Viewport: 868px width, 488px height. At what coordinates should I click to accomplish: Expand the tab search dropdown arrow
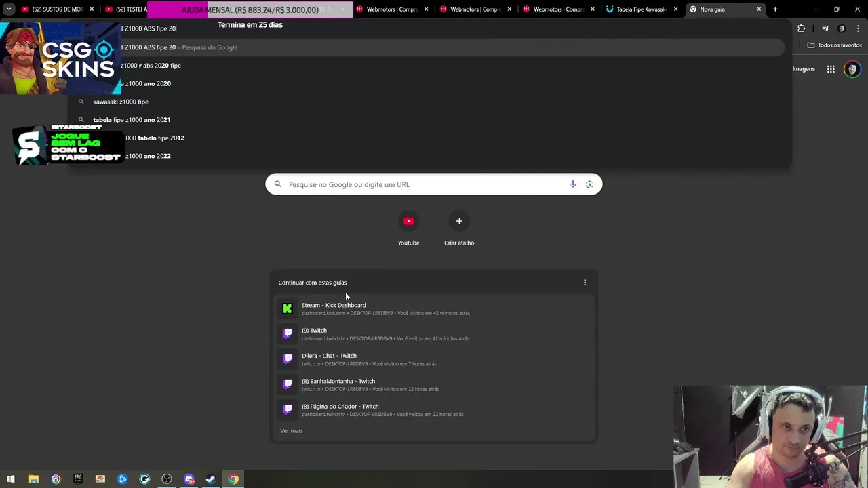(9, 9)
